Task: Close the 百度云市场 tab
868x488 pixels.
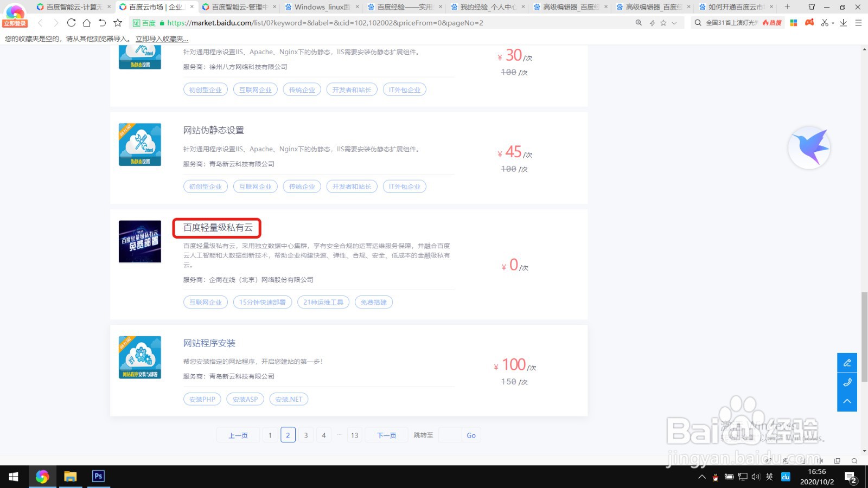Action: [x=192, y=7]
